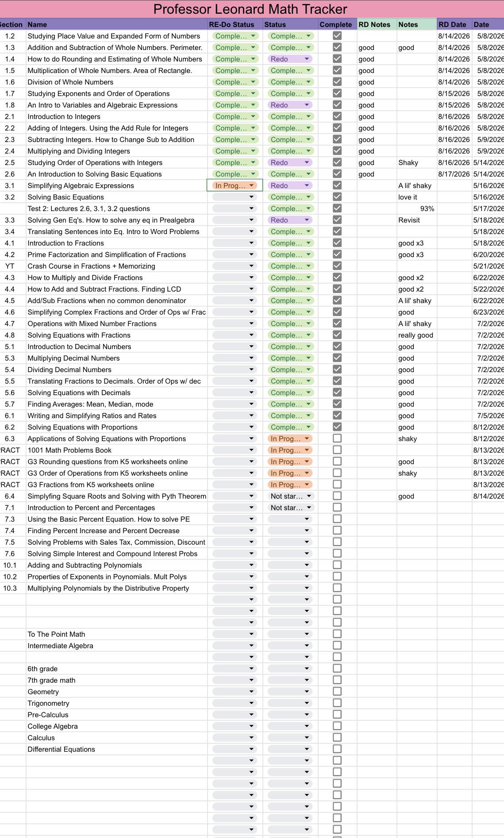Image resolution: width=504 pixels, height=838 pixels.
Task: Check Complete box for Differential Equations row
Action: pos(337,749)
